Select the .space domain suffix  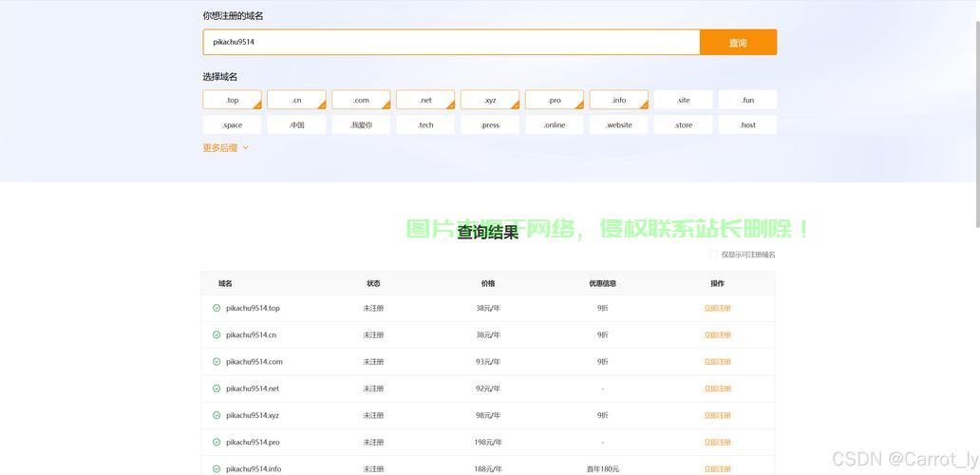(233, 125)
